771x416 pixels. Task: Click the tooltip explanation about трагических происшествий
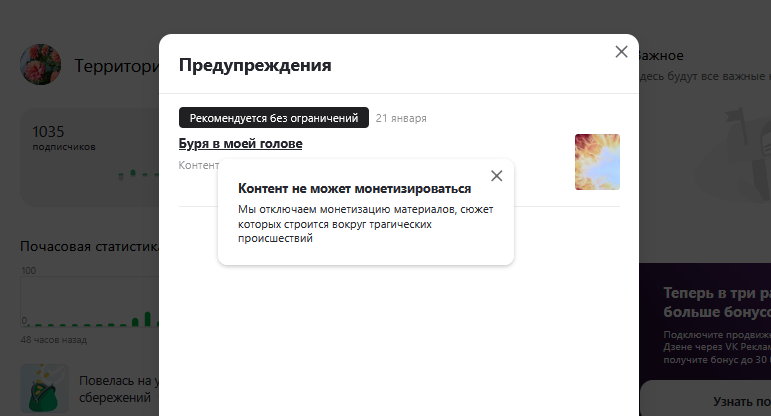pos(365,224)
